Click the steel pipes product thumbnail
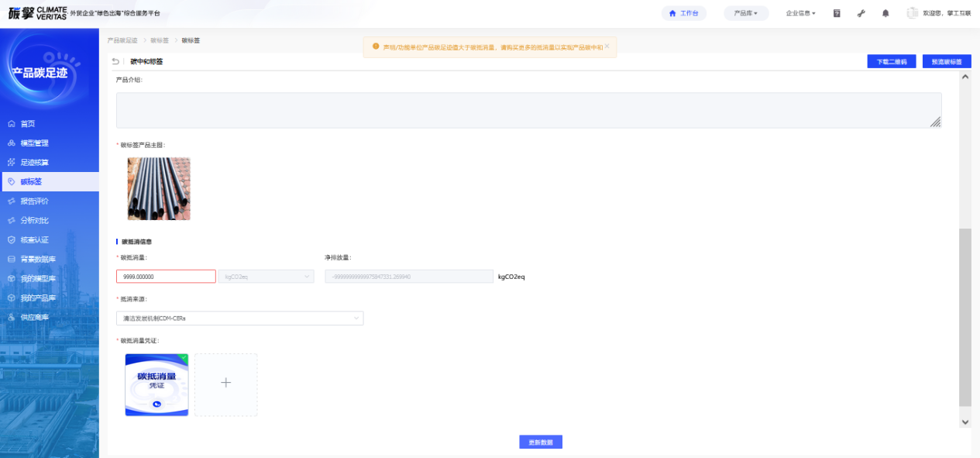Image resolution: width=980 pixels, height=458 pixels. pos(159,189)
